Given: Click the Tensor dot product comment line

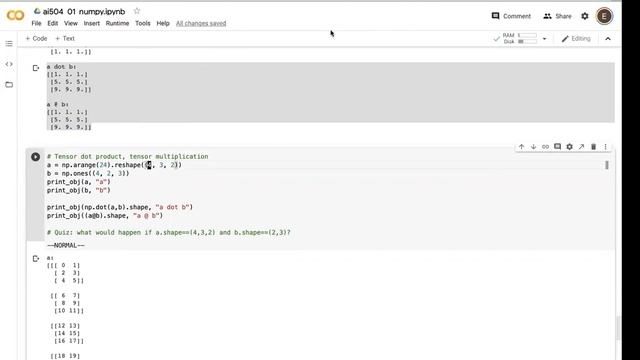Looking at the screenshot, I should (x=127, y=156).
